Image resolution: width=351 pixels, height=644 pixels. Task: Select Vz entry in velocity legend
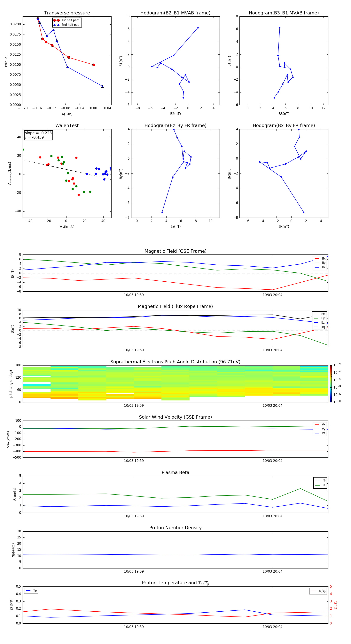pyautogui.click(x=320, y=433)
